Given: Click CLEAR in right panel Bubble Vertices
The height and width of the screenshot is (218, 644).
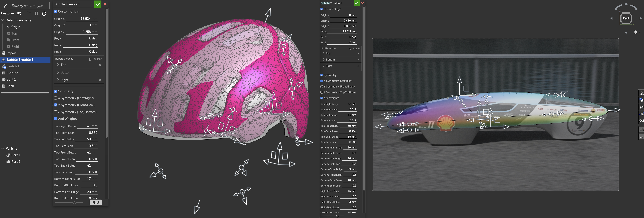Looking at the screenshot, I should pyautogui.click(x=356, y=49).
